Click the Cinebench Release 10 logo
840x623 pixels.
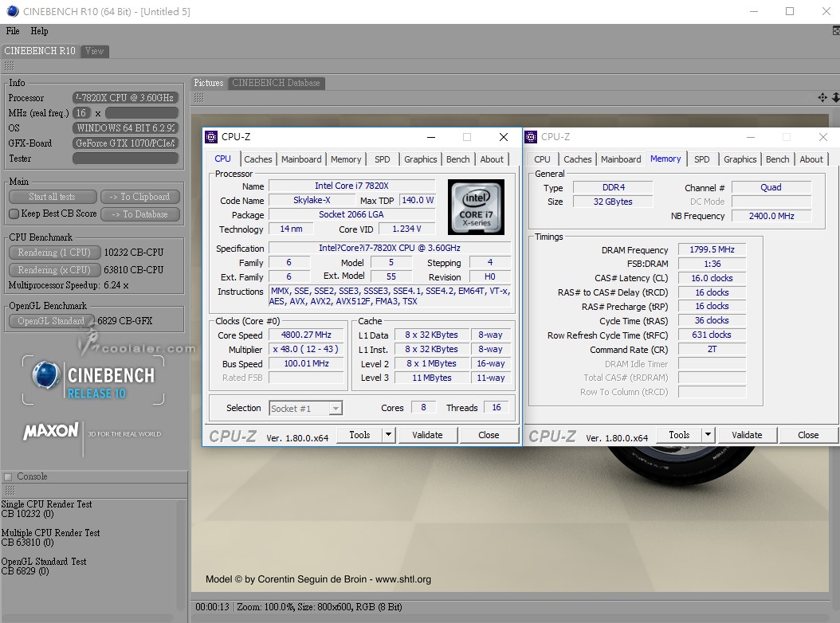[93, 380]
